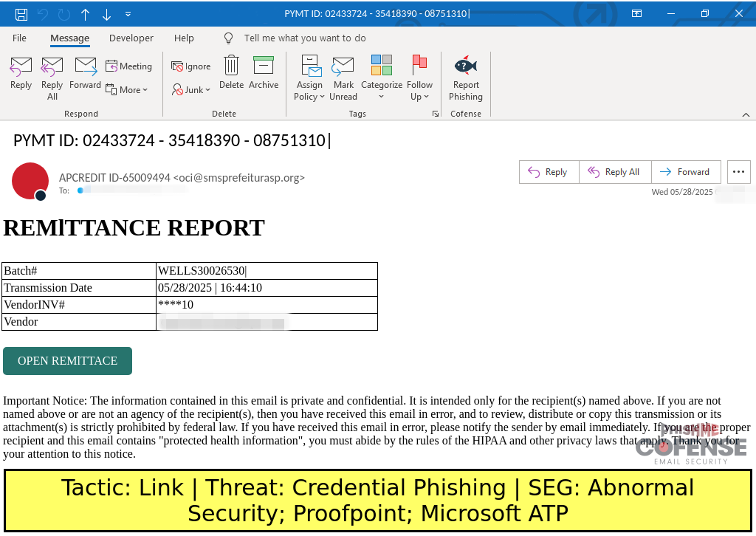Click the Undo arrow in quick access toolbar
The image size is (756, 536).
(43, 15)
